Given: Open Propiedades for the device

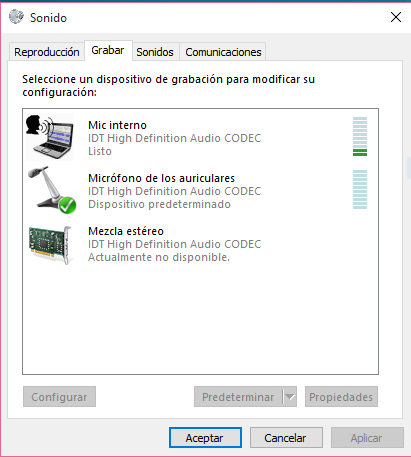Looking at the screenshot, I should tap(341, 397).
